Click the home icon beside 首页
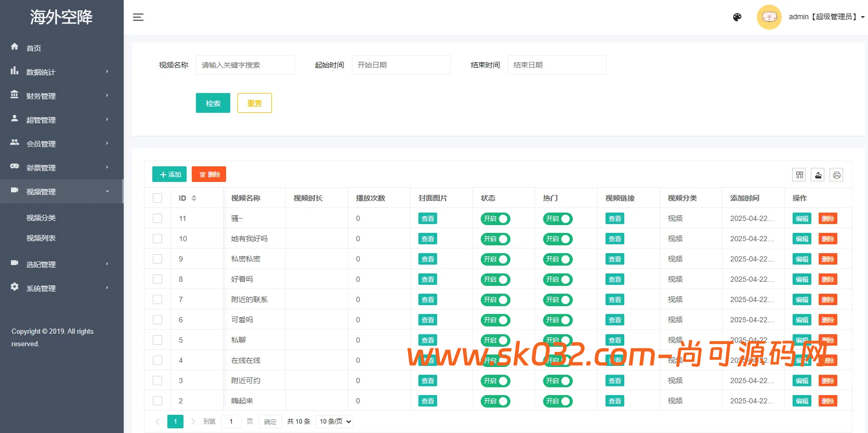The width and height of the screenshot is (868, 433). 15,47
